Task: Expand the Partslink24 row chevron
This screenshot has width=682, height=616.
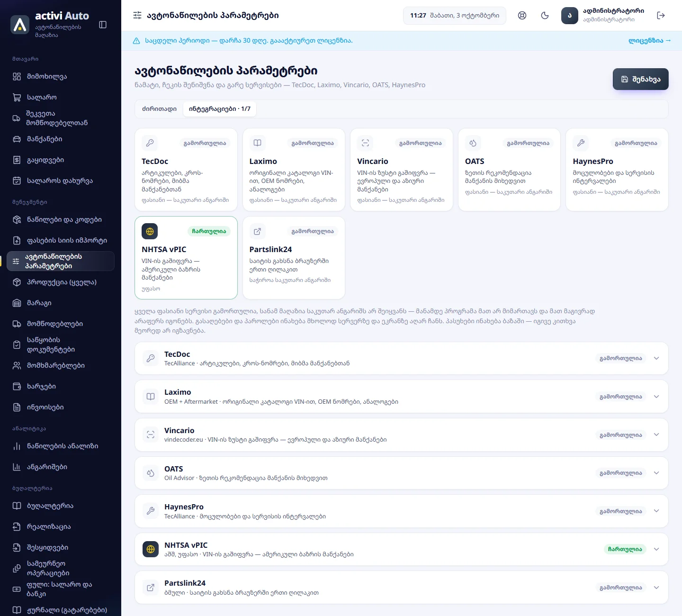Action: (x=656, y=588)
